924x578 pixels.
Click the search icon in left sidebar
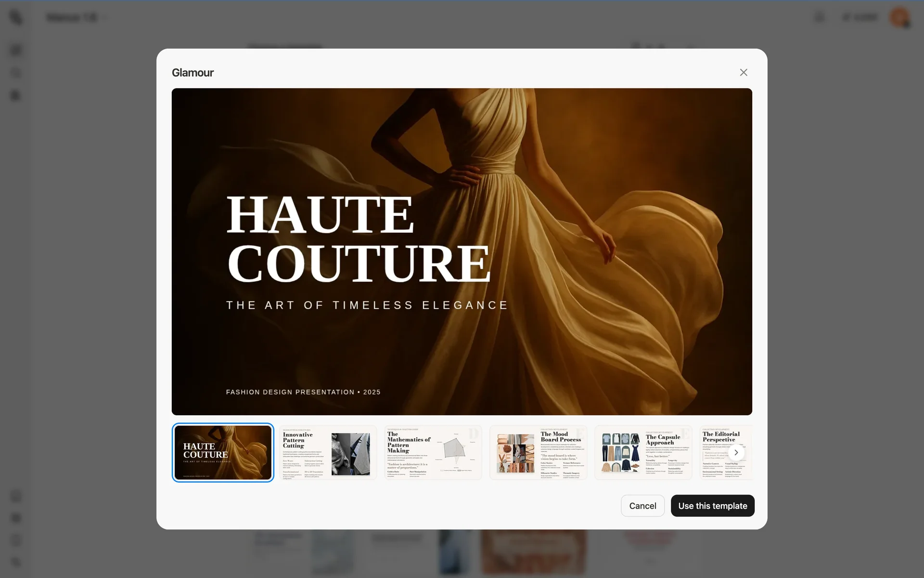pos(16,73)
